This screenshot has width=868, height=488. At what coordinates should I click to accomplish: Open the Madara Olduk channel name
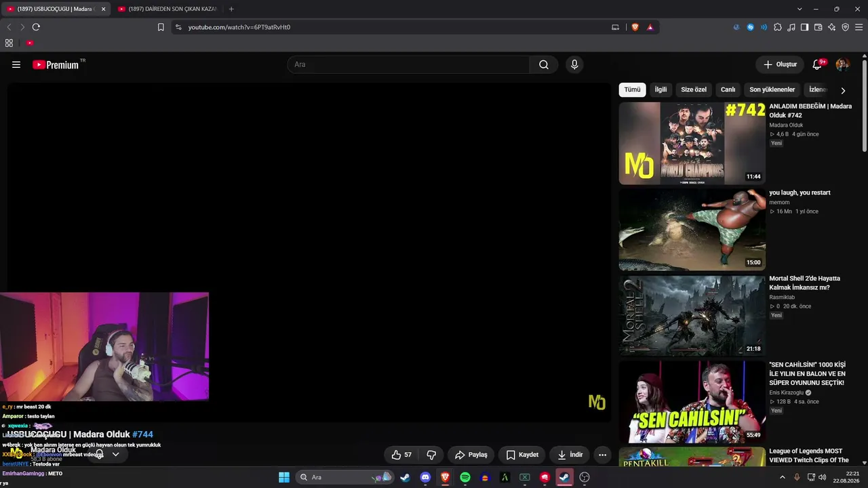(x=53, y=450)
